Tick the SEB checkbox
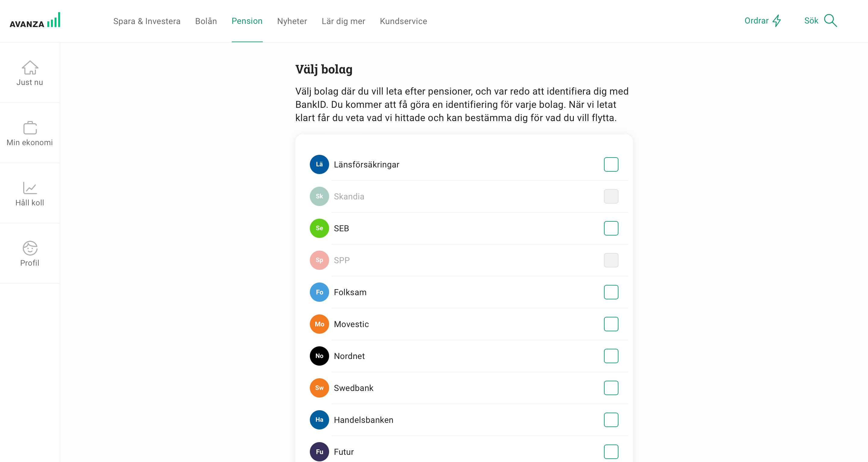 [x=611, y=228]
